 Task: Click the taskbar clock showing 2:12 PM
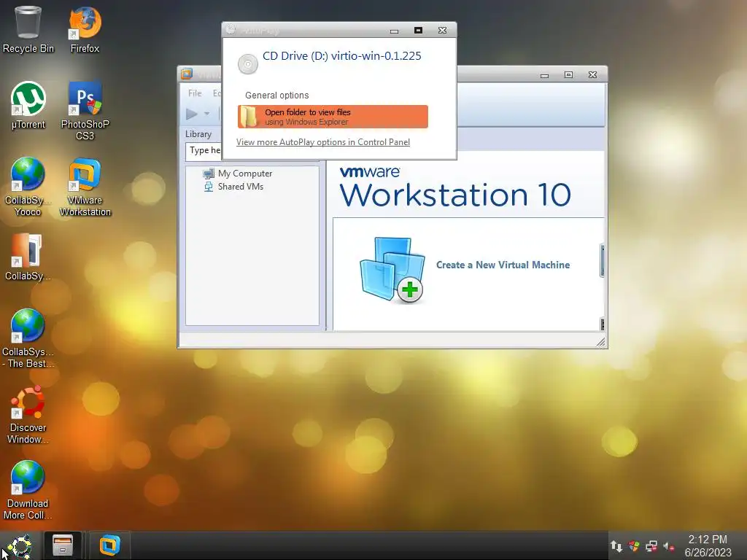pyautogui.click(x=708, y=545)
